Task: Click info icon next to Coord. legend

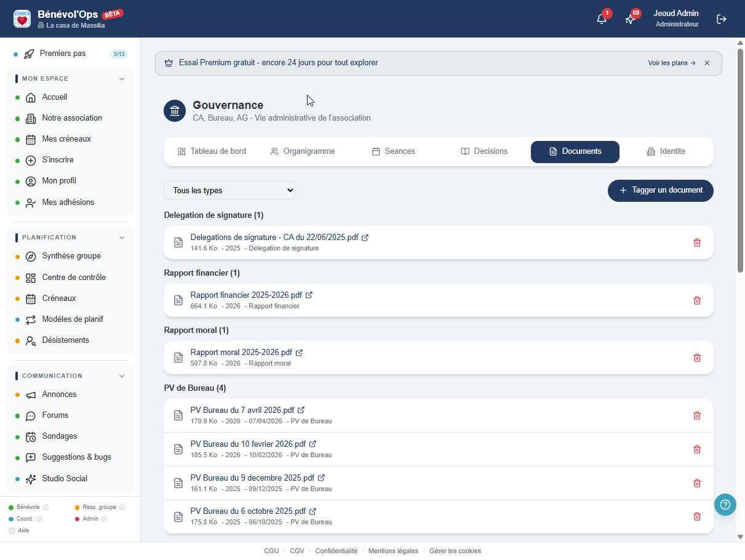Action: click(39, 519)
